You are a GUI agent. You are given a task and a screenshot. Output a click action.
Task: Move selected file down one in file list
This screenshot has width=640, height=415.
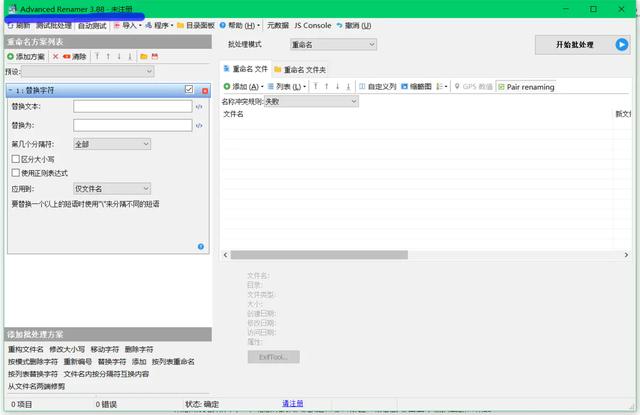click(x=338, y=87)
